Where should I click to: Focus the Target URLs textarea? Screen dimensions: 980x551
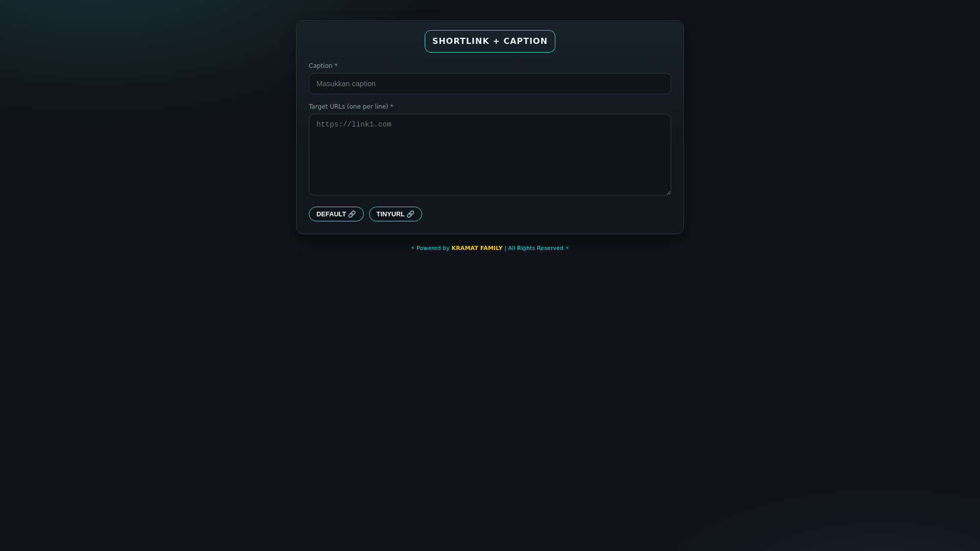point(490,155)
